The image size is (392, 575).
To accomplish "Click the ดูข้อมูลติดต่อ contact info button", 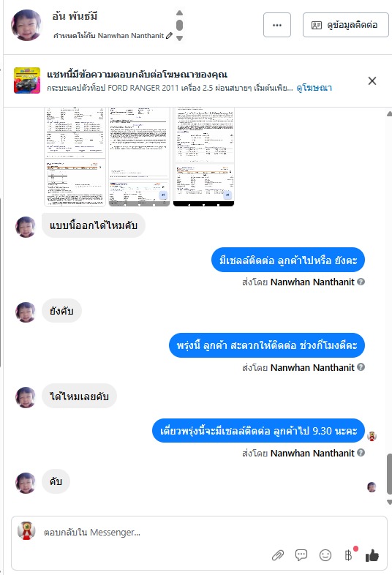I will point(345,25).
